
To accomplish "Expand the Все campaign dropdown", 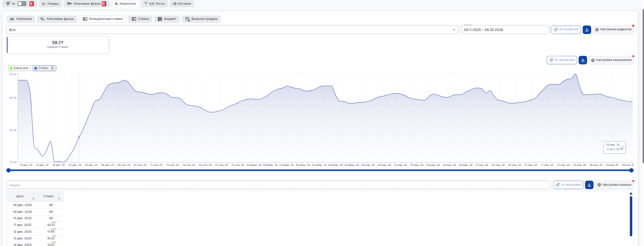I will coord(232,30).
